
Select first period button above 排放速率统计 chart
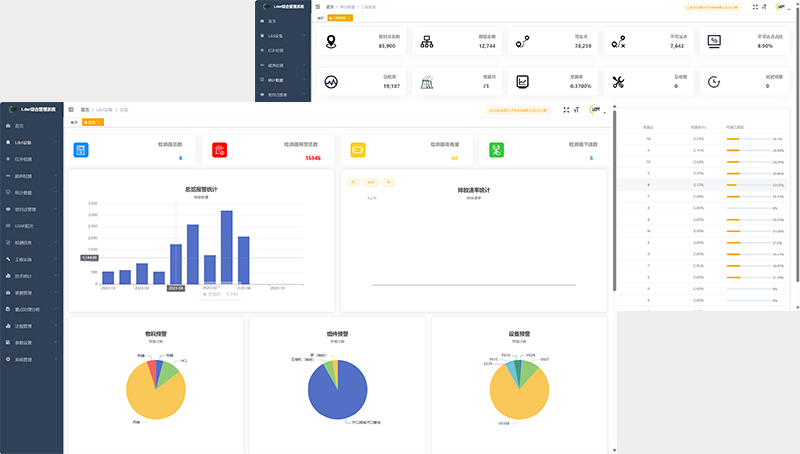click(352, 183)
